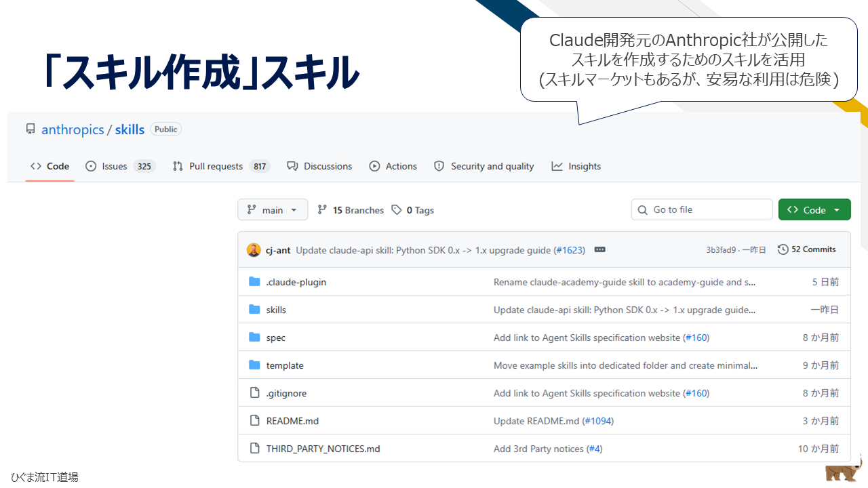Open the cj-ant author profile link
Screen dimensions: 868x488
point(278,250)
